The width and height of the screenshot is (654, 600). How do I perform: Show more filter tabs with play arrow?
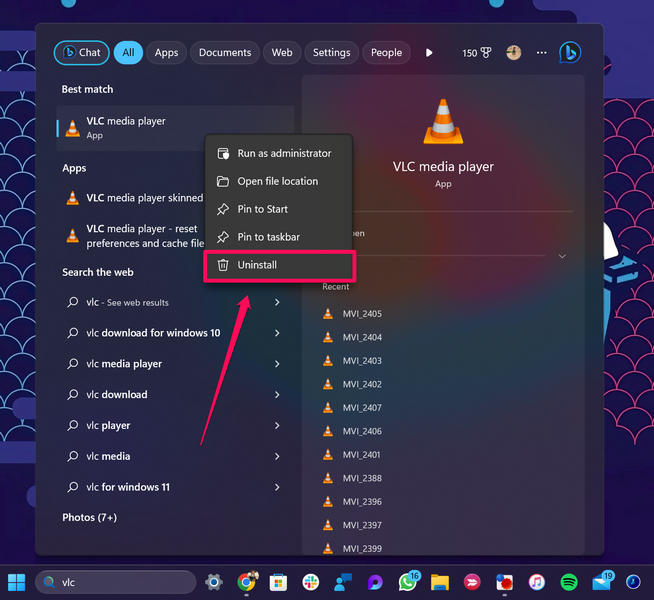pyautogui.click(x=429, y=53)
